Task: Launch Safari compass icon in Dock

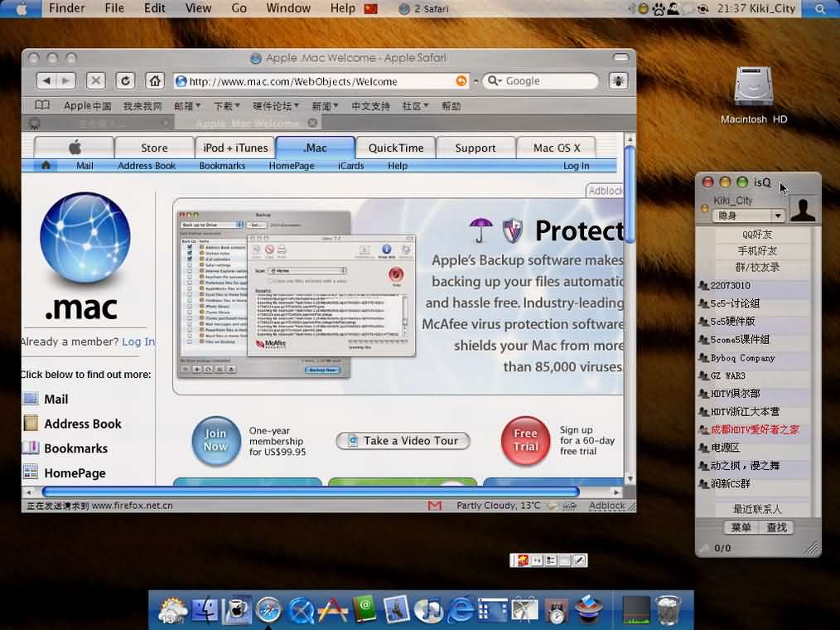Action: pos(268,609)
